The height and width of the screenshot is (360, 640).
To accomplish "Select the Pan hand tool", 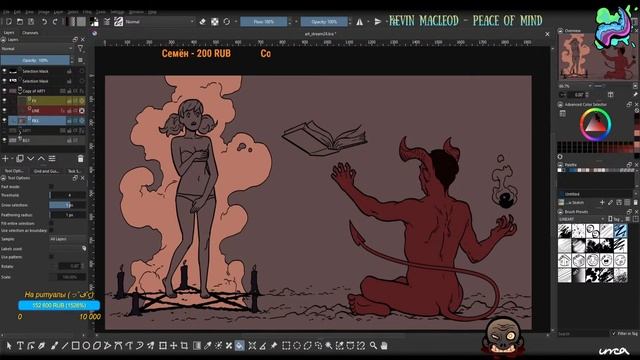I will point(384,346).
